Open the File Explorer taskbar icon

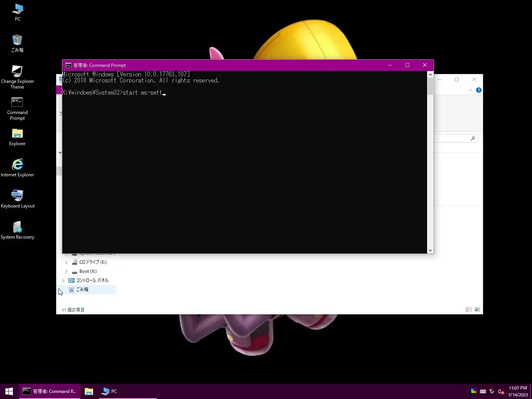(89, 391)
